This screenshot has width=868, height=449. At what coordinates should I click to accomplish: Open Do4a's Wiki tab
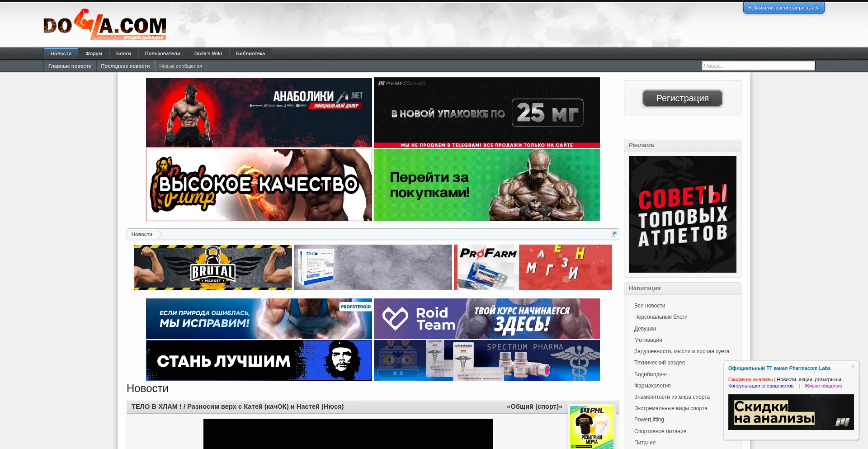coord(208,53)
